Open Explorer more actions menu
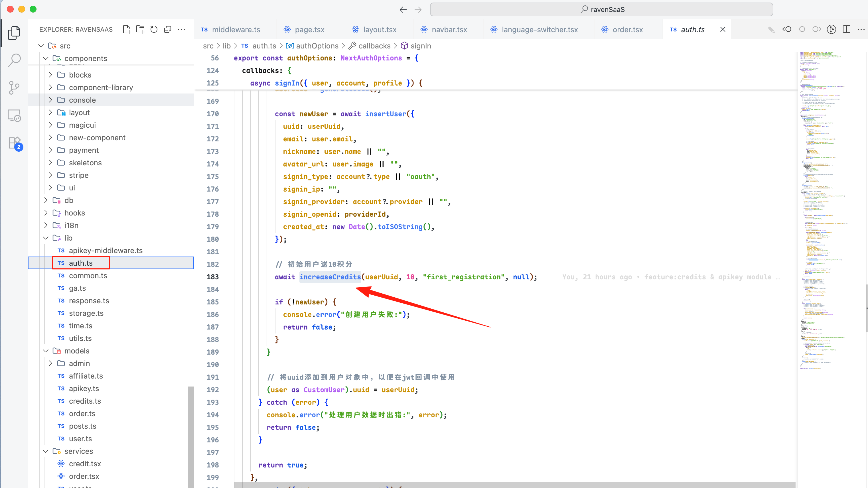 pyautogui.click(x=181, y=30)
